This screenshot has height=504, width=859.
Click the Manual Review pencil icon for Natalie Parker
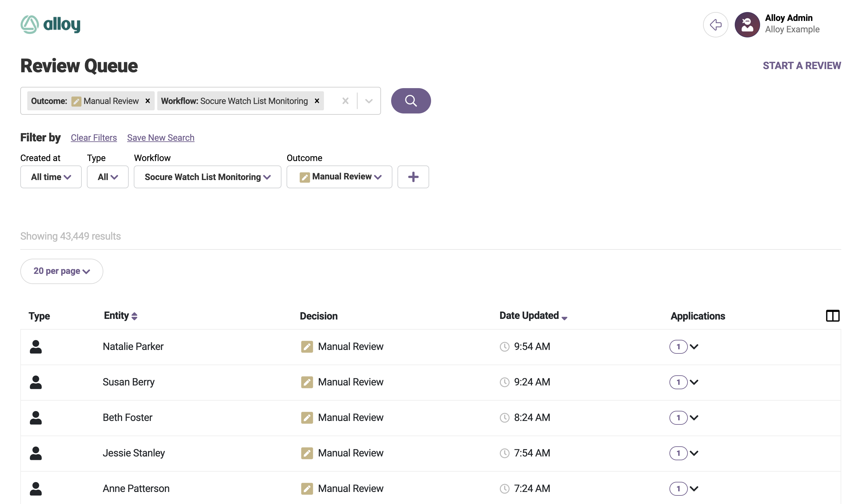[x=307, y=347]
